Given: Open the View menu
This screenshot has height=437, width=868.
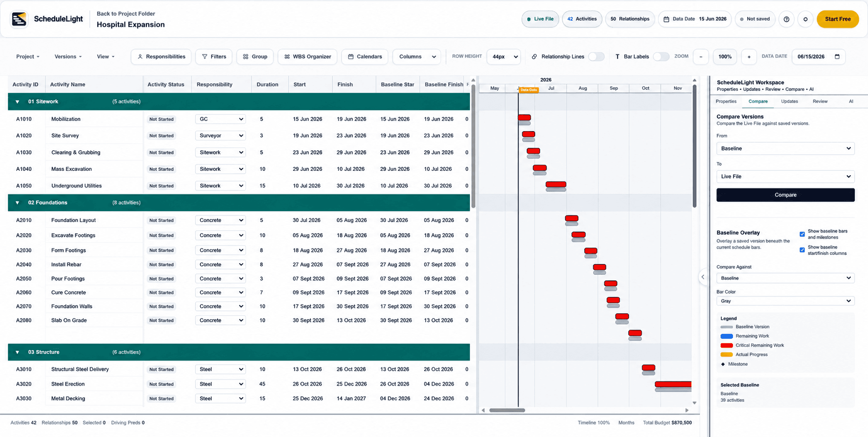Looking at the screenshot, I should point(106,56).
